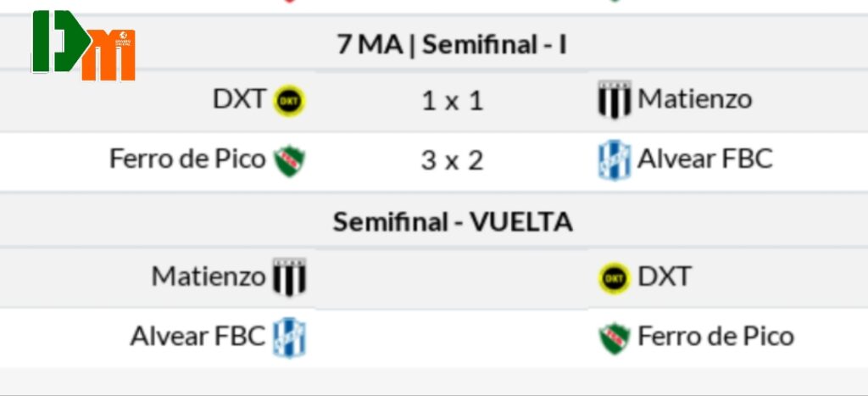
Task: Click the DM logo in the corner
Action: coord(83,47)
